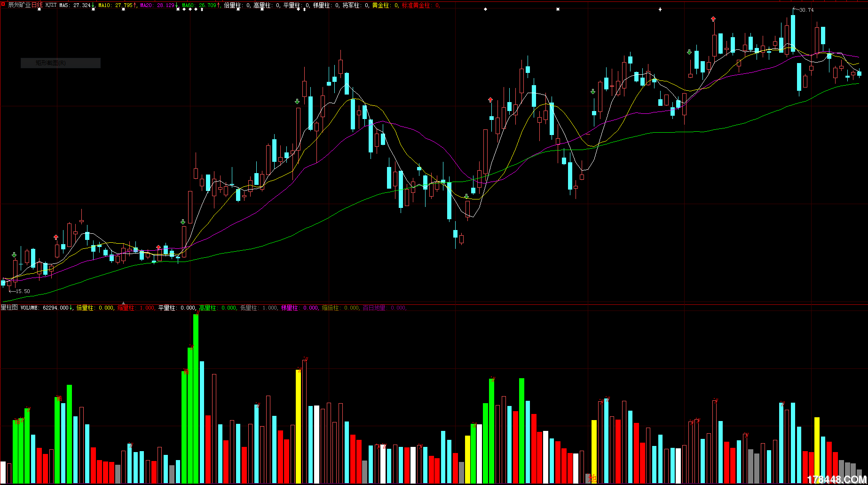868x485 pixels.
Task: Click the HJZT indicator name
Action: pyautogui.click(x=51, y=5)
